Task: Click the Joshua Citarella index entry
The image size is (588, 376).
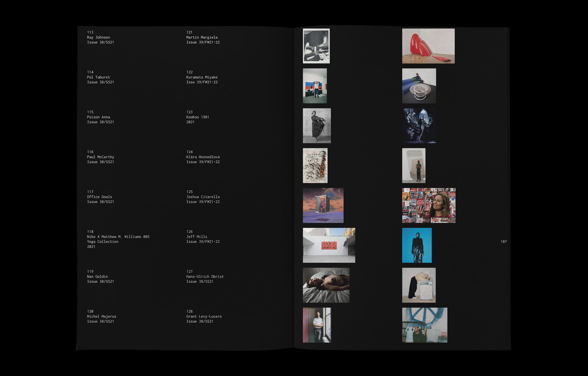Action: pos(203,197)
